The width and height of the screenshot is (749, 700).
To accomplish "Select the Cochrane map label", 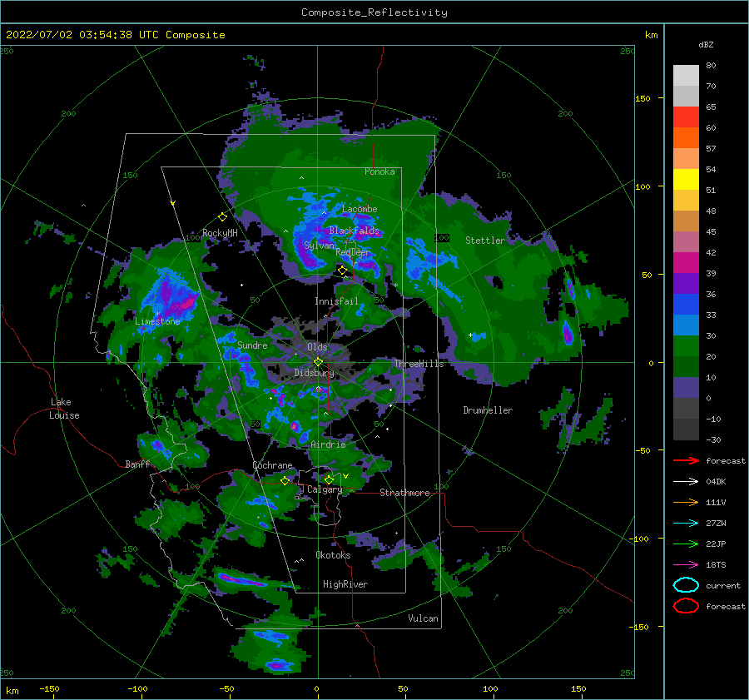I will (272, 465).
